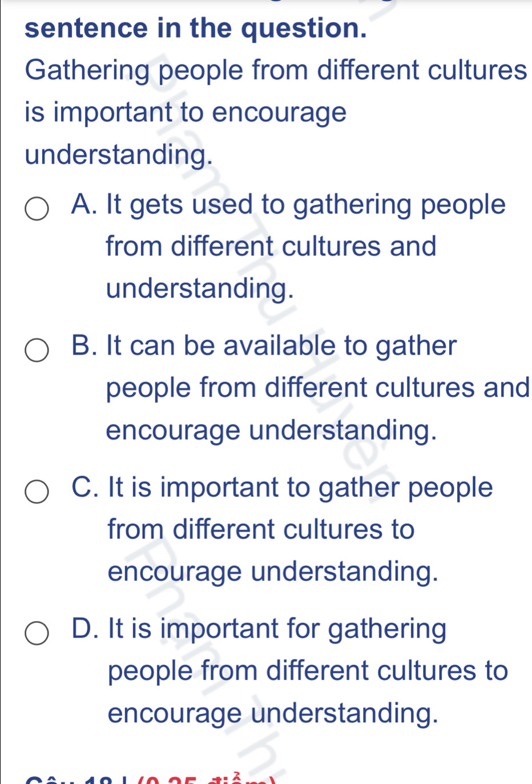Click the 'sentence in the question.' heading
532x784 pixels.
196,28
